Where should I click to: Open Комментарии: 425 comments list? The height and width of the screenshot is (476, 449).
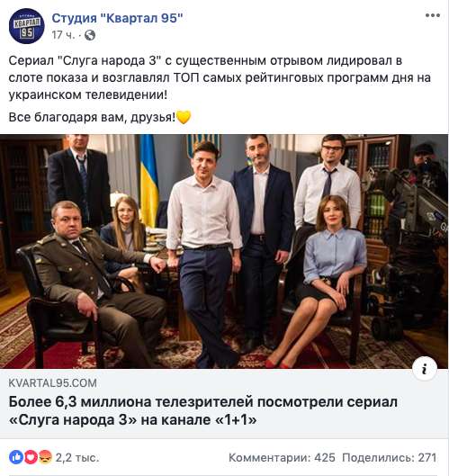[282, 457]
